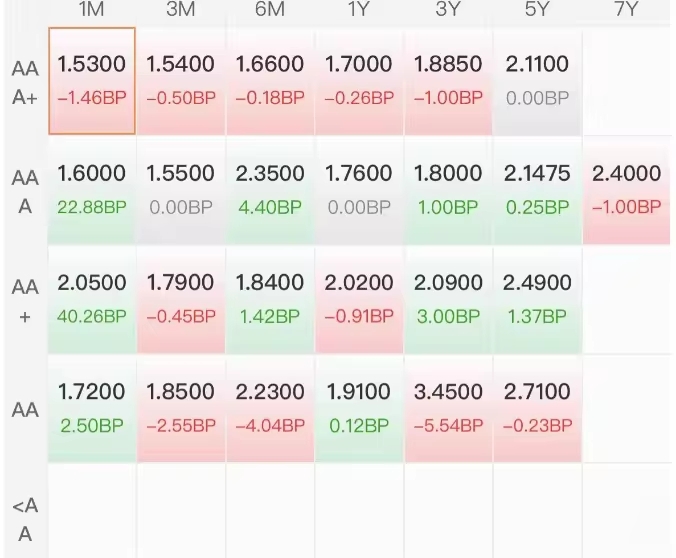
Task: Select the cell with 22.88BP change
Action: (92, 189)
